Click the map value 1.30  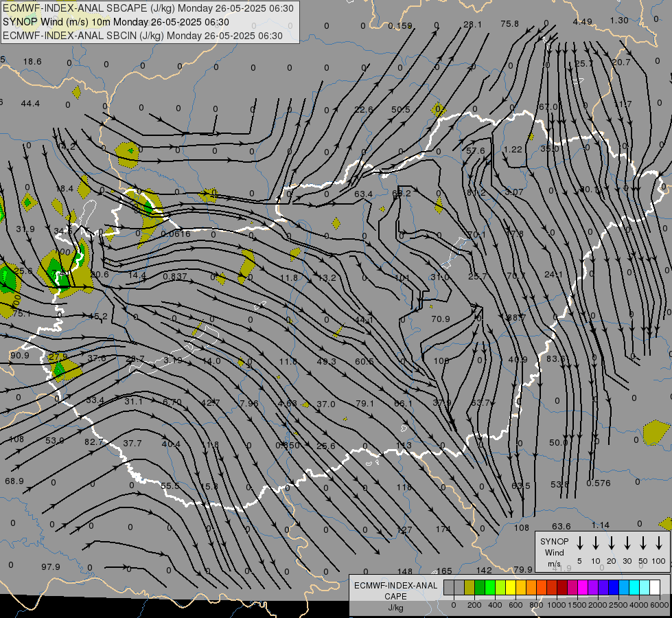(x=619, y=20)
